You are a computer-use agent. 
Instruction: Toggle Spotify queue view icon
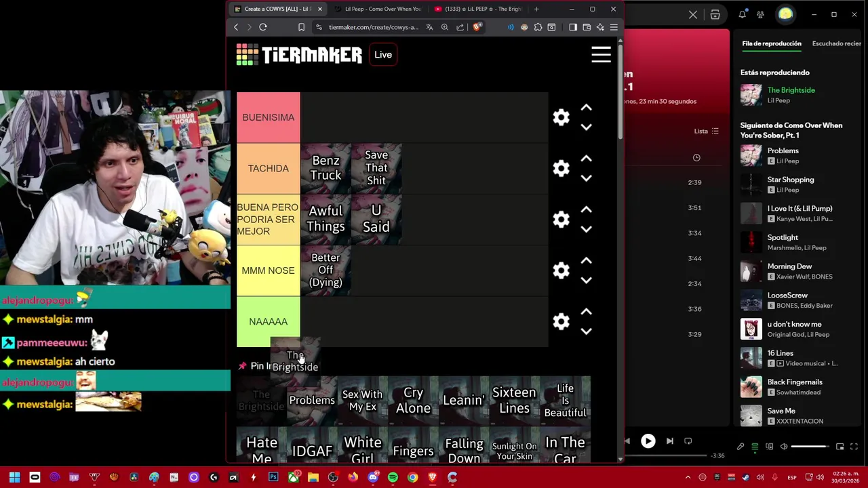[755, 447]
